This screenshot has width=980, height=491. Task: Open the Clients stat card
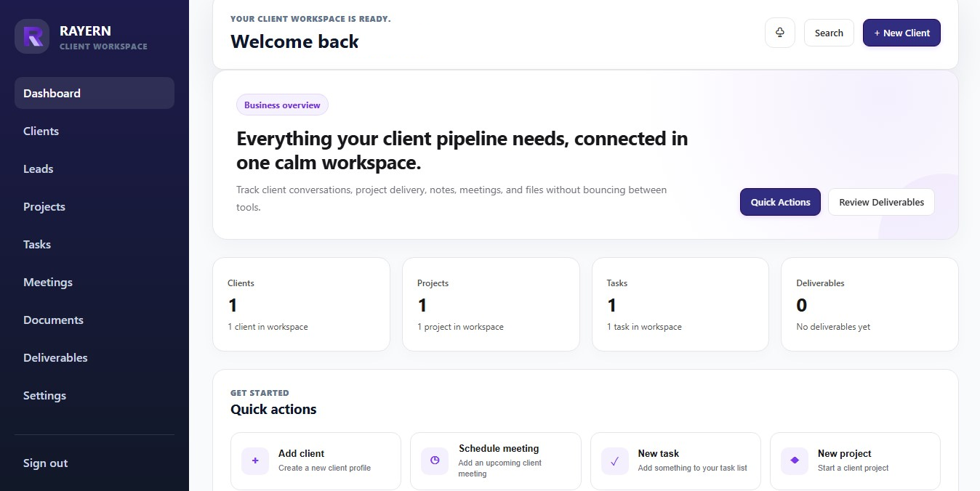(301, 304)
